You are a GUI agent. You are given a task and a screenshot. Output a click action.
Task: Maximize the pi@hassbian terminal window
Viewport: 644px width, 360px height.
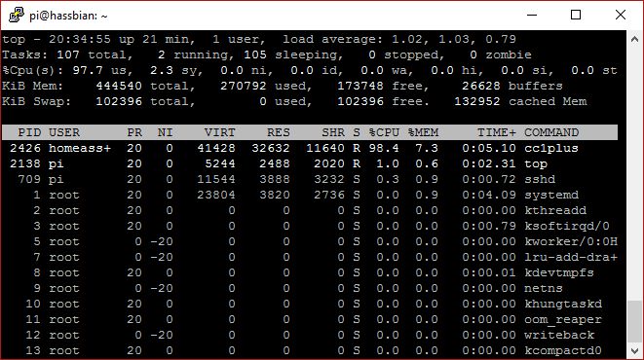[x=576, y=16]
